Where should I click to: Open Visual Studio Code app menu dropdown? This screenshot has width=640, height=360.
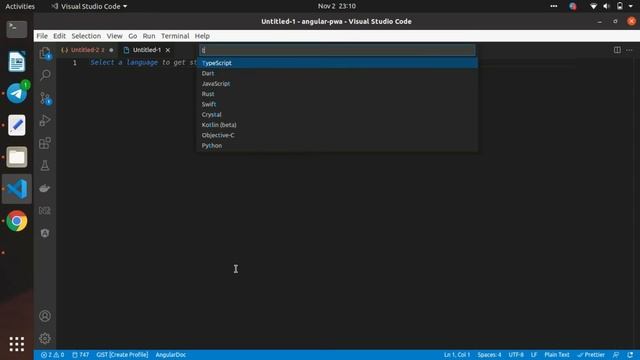[89, 6]
